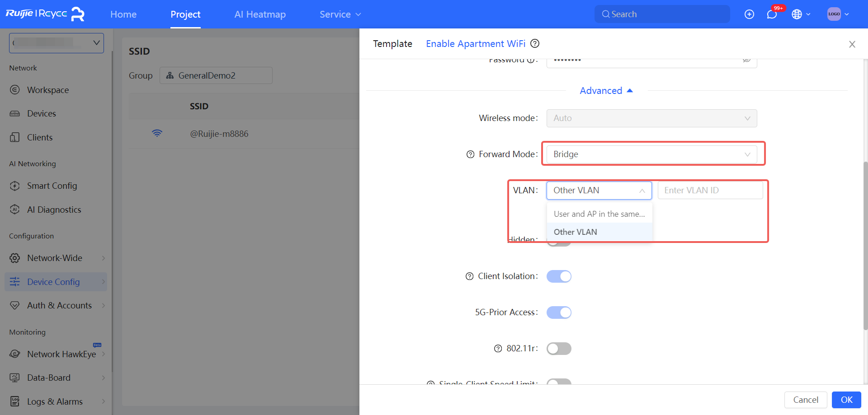
Task: Open the message notifications icon
Action: (772, 14)
